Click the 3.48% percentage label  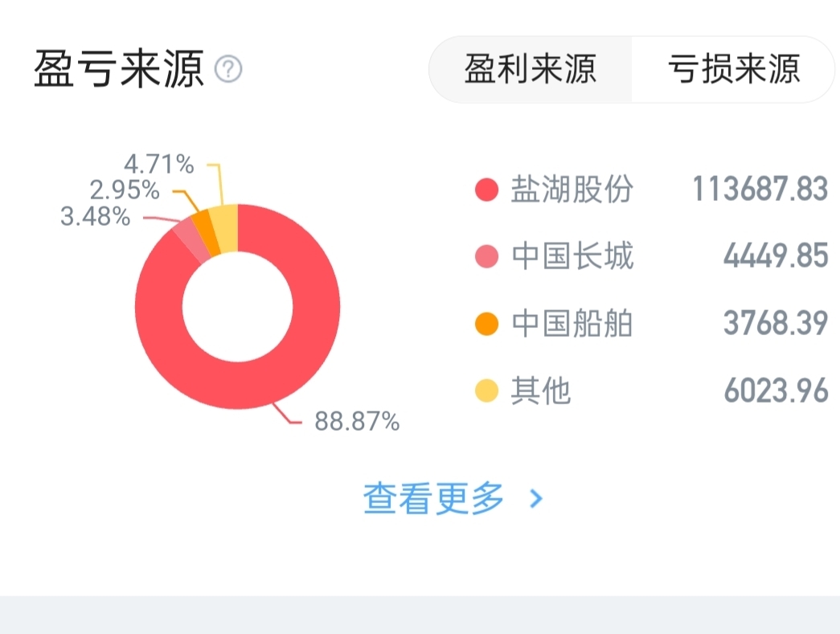96,216
